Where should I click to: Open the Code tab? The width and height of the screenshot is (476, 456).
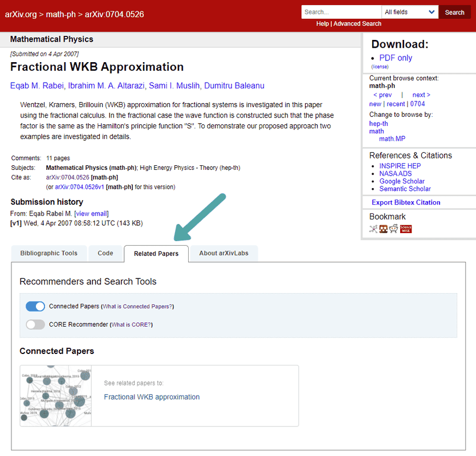click(x=105, y=253)
